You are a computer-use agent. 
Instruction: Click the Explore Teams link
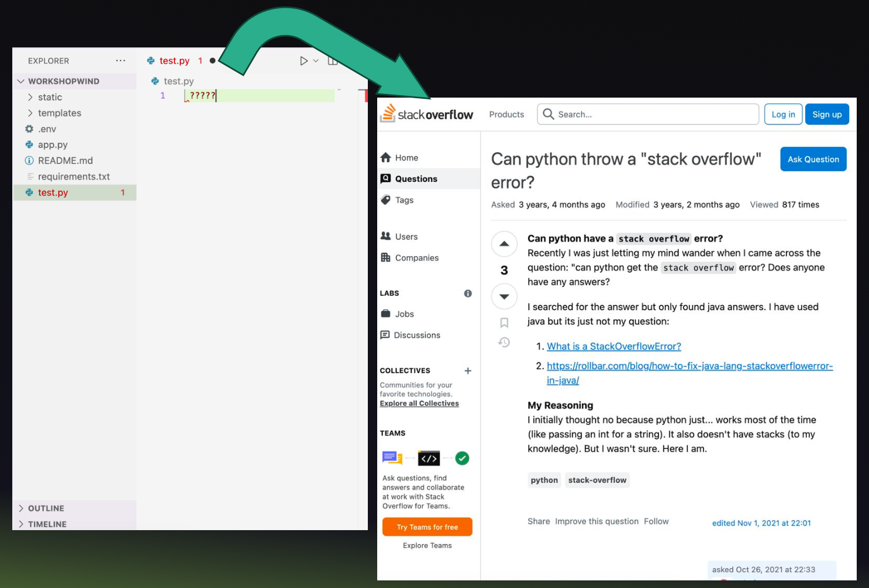point(427,545)
